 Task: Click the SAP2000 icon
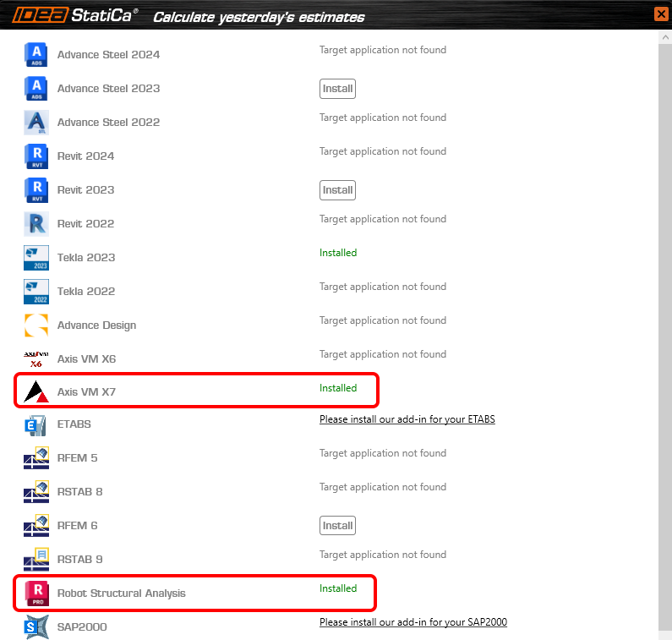pos(36,626)
